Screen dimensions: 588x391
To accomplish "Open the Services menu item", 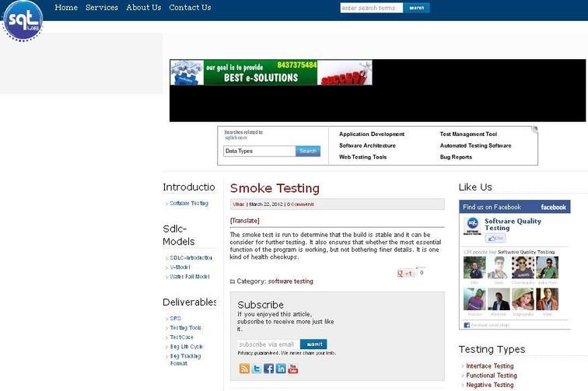I will pyautogui.click(x=102, y=8).
